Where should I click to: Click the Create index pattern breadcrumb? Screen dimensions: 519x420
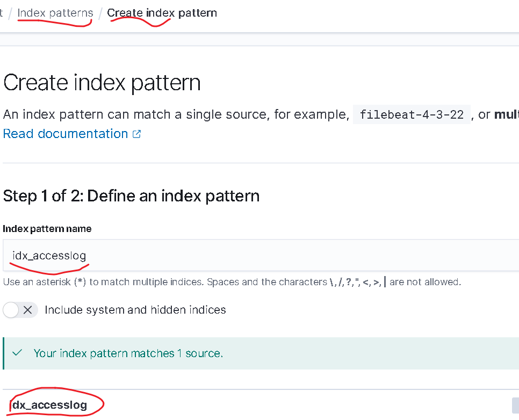[162, 13]
